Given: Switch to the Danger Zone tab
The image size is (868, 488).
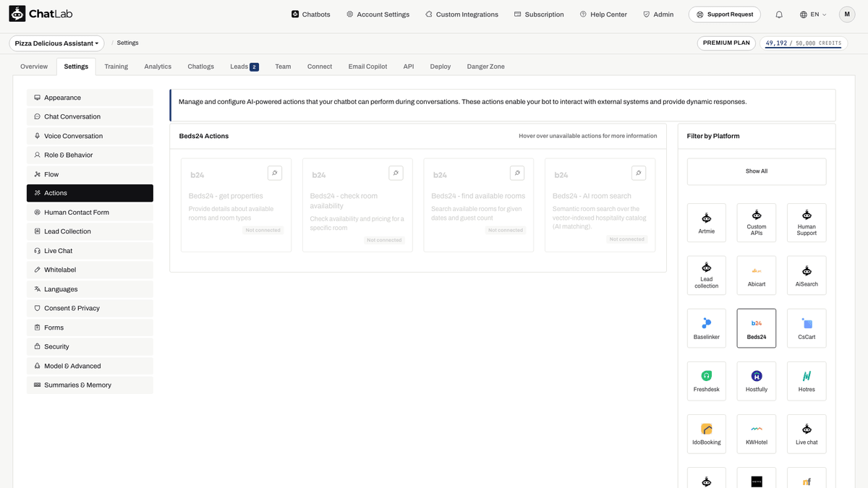Looking at the screenshot, I should click(486, 67).
